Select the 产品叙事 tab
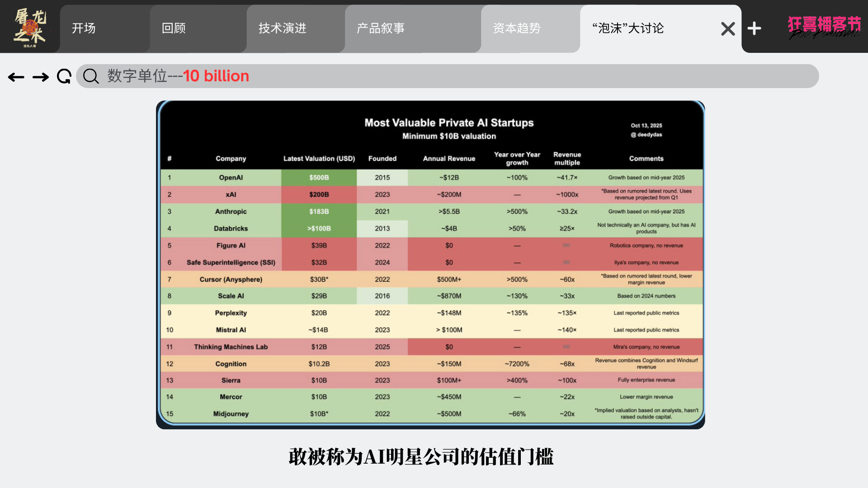 tap(381, 28)
